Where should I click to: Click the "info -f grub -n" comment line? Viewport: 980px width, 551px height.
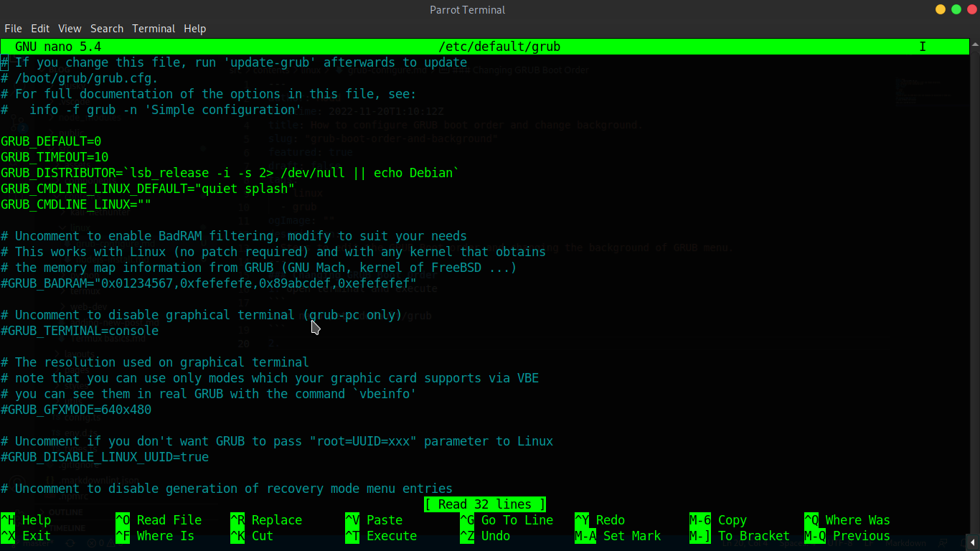151,110
